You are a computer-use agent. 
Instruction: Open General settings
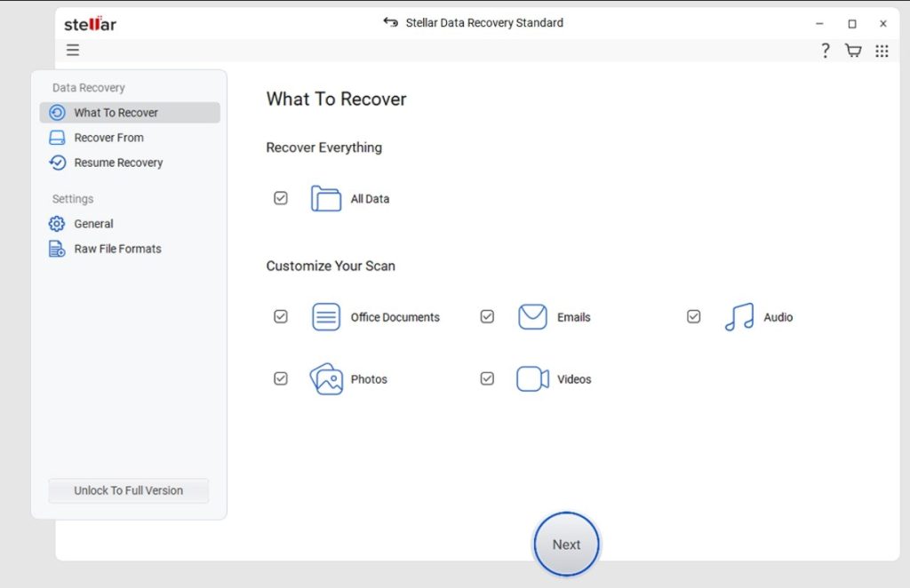(93, 224)
